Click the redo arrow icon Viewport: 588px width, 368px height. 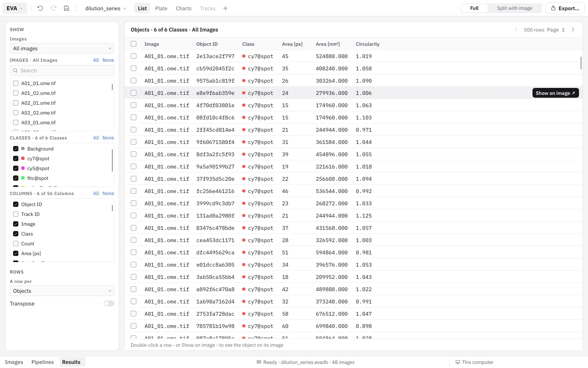[53, 8]
